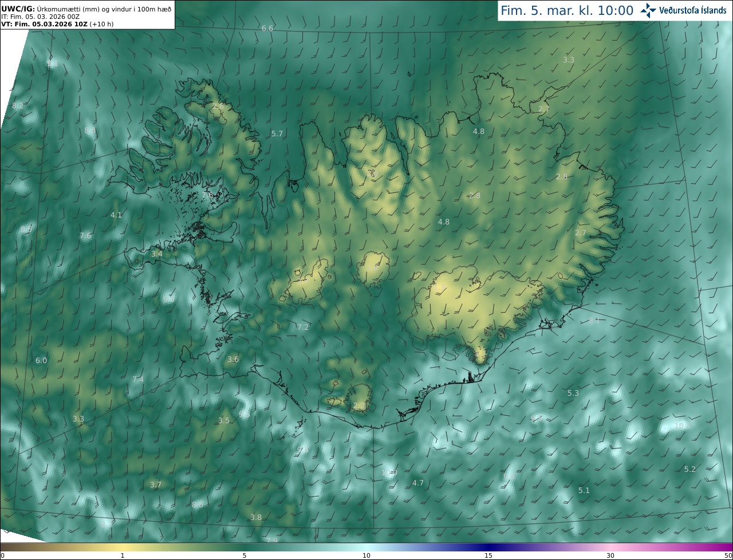Click the 3.4 value label on map
Viewport: 733px width, 560px height.
tap(157, 254)
